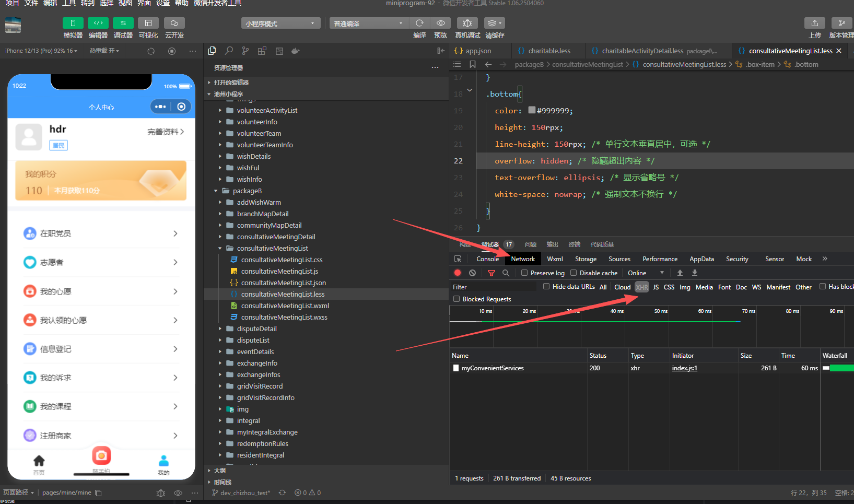This screenshot has width=854, height=504.
Task: Open real device debugging (真机调试)
Action: point(467,24)
